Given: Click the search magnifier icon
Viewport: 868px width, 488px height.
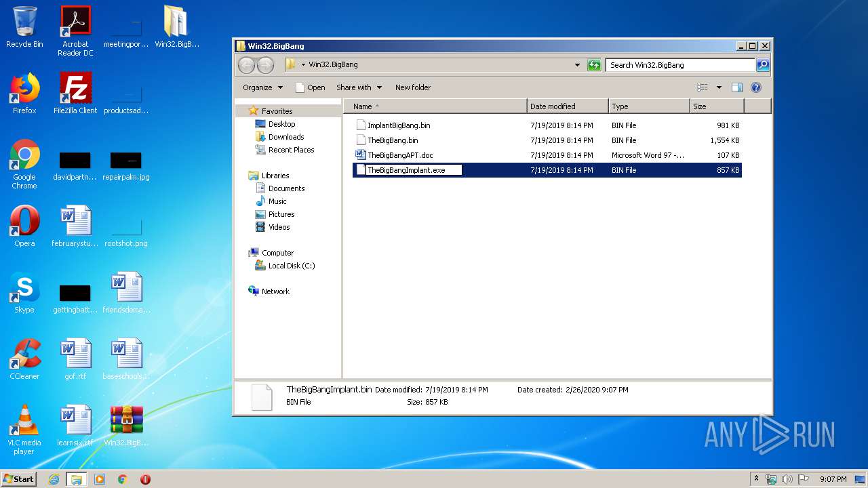Looking at the screenshot, I should point(763,65).
